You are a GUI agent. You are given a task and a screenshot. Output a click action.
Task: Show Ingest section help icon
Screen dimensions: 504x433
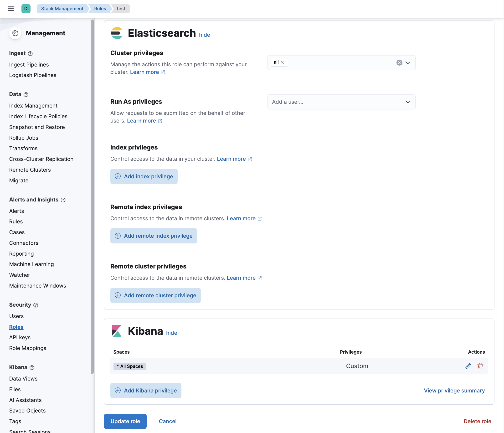click(x=30, y=53)
